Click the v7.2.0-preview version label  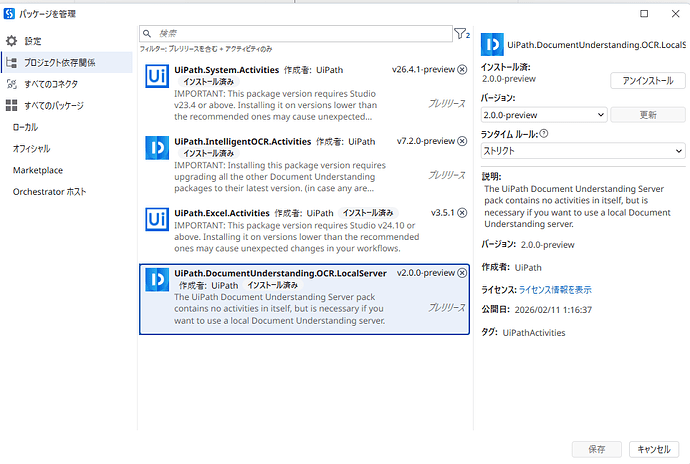coord(426,141)
